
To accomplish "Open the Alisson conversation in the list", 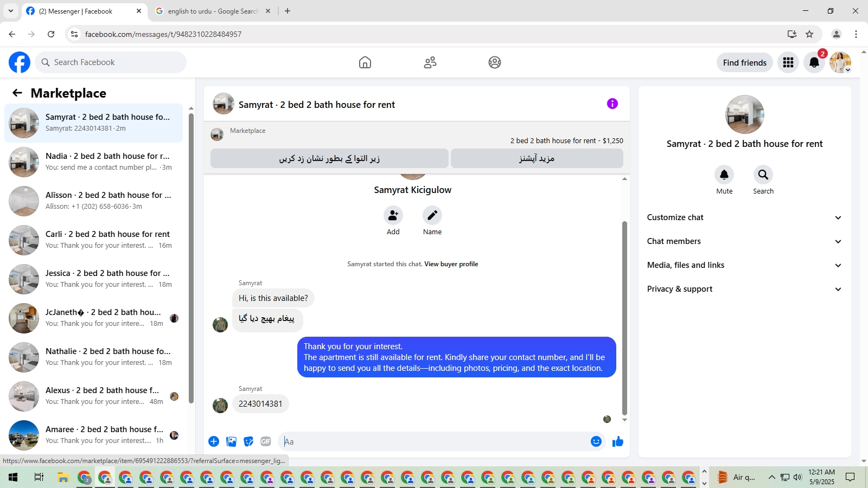I will pos(93,201).
